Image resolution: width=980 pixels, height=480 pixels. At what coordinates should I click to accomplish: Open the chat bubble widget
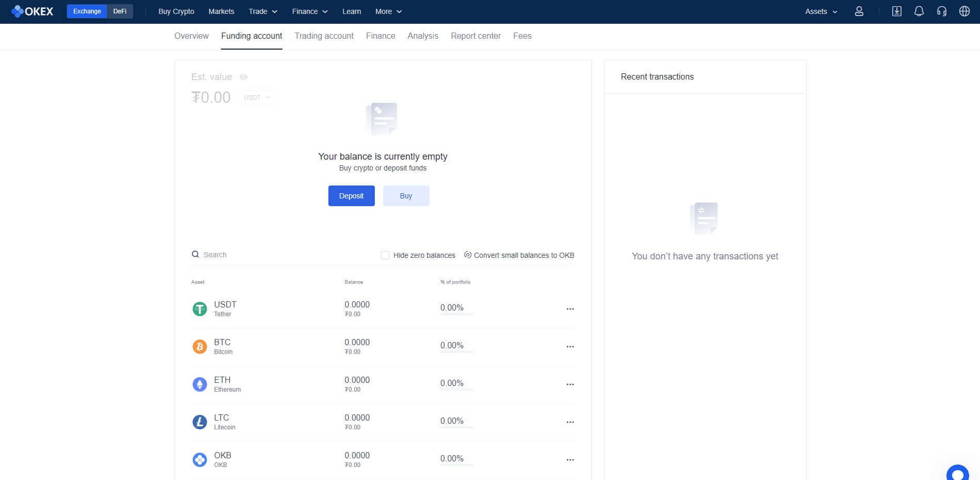pos(957,473)
